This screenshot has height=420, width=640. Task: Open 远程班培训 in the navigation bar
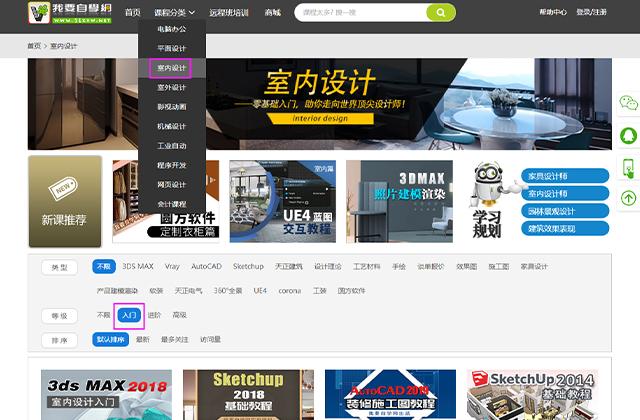[229, 13]
